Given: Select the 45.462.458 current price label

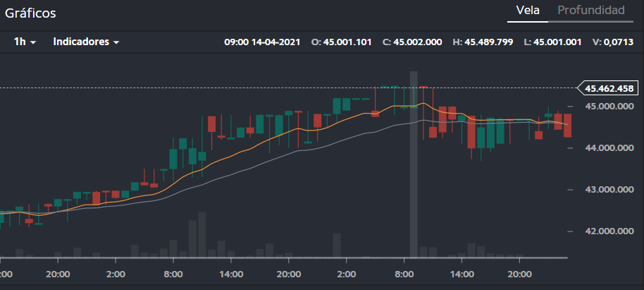Looking at the screenshot, I should (x=609, y=88).
